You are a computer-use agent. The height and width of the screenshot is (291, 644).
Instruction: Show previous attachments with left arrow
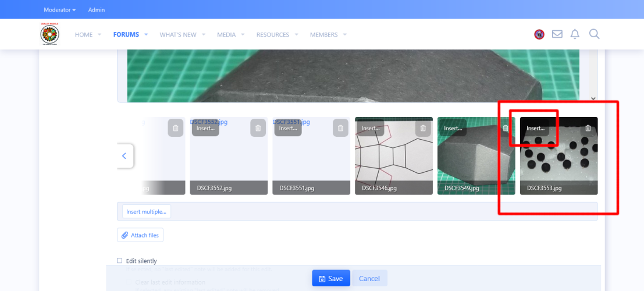point(124,156)
